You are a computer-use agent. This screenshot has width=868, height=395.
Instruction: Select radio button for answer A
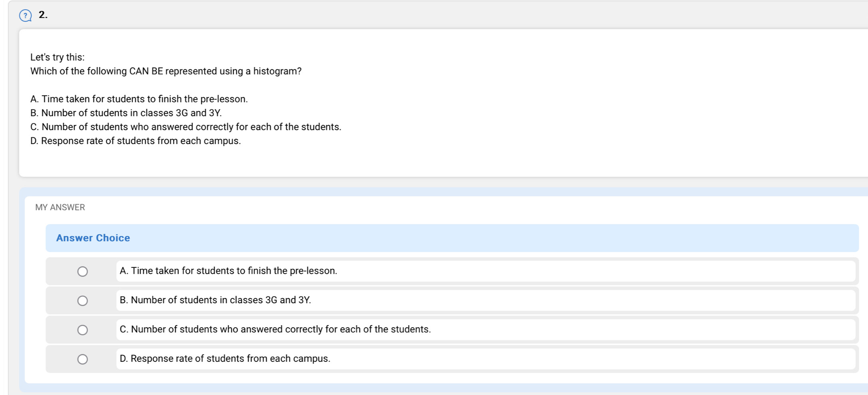pos(83,271)
